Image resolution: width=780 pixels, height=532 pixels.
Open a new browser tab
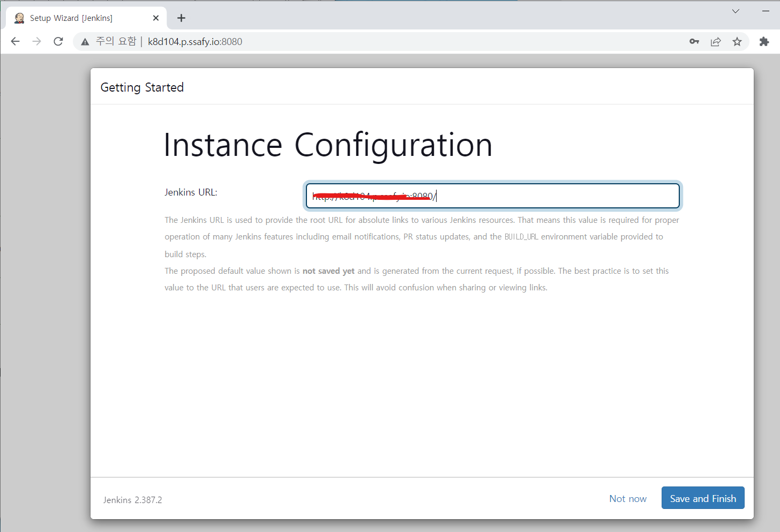[x=182, y=18]
